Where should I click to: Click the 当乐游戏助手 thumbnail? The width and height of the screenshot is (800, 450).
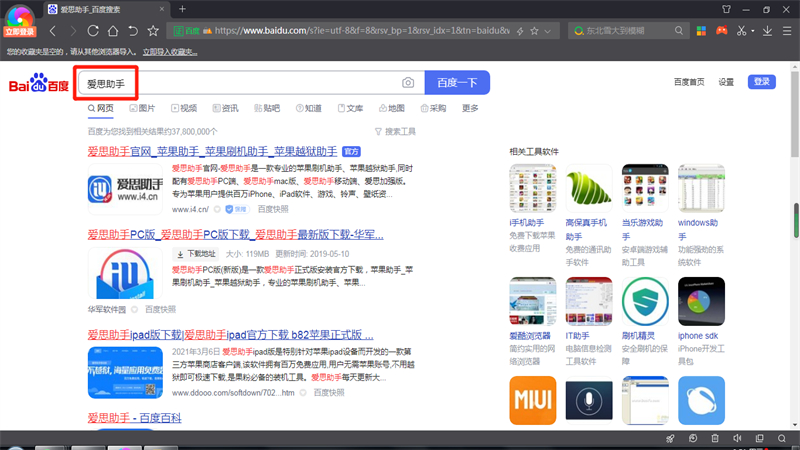click(x=645, y=188)
